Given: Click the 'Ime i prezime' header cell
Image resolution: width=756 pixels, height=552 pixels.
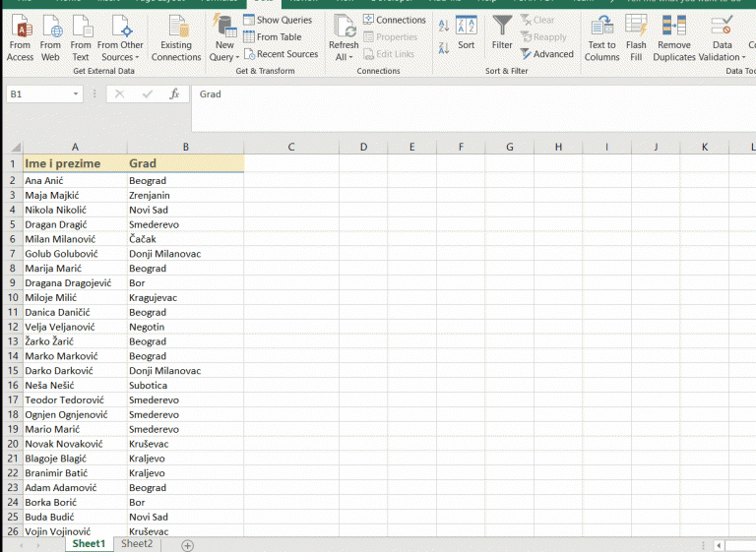Looking at the screenshot, I should (x=75, y=163).
